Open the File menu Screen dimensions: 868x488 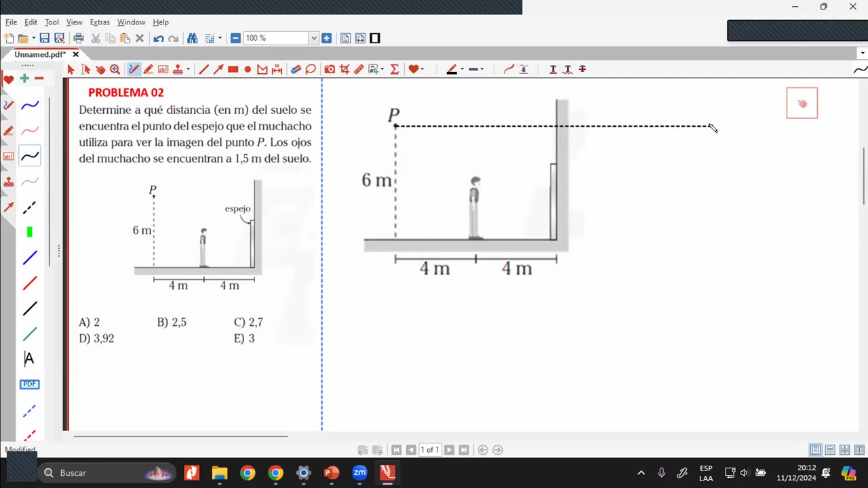point(11,22)
